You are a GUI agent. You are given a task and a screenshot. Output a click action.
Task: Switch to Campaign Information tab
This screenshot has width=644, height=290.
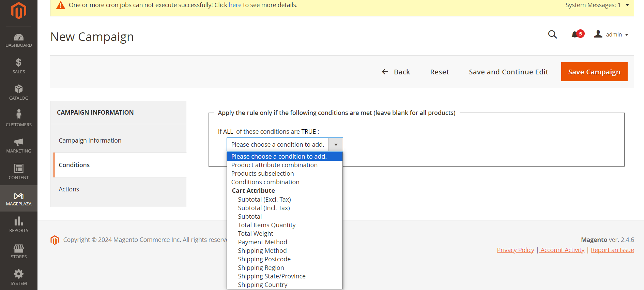(90, 141)
